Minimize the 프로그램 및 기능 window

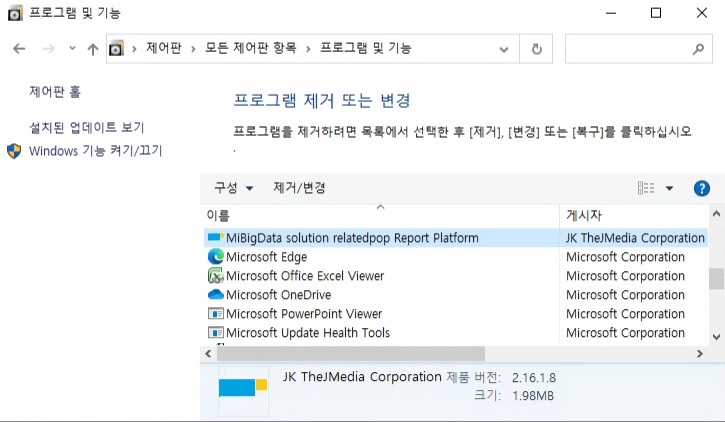[x=611, y=13]
